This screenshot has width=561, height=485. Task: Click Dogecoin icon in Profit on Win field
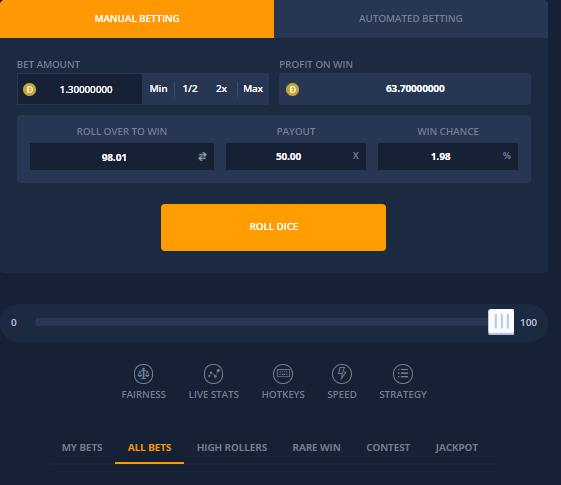point(292,89)
